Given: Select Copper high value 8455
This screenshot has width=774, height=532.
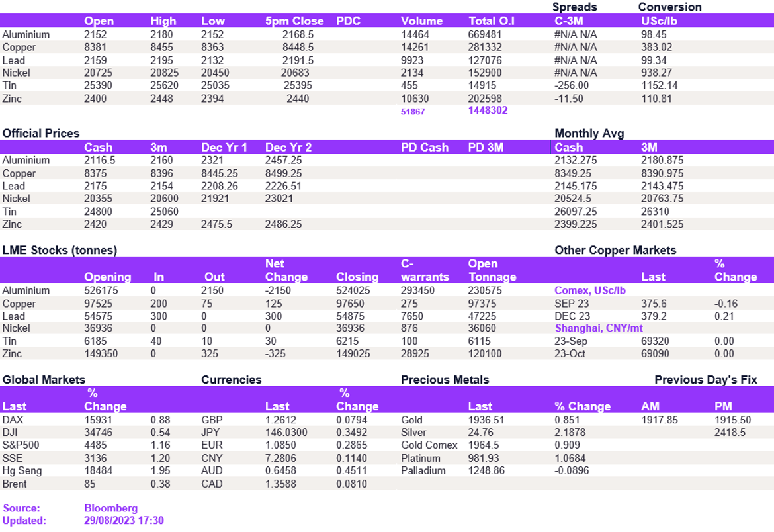Looking at the screenshot, I should point(162,48).
